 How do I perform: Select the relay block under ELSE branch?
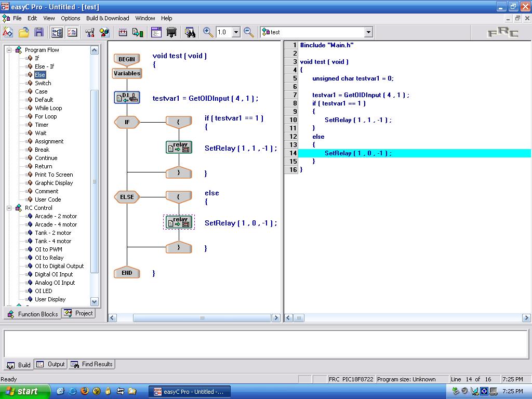click(x=179, y=222)
